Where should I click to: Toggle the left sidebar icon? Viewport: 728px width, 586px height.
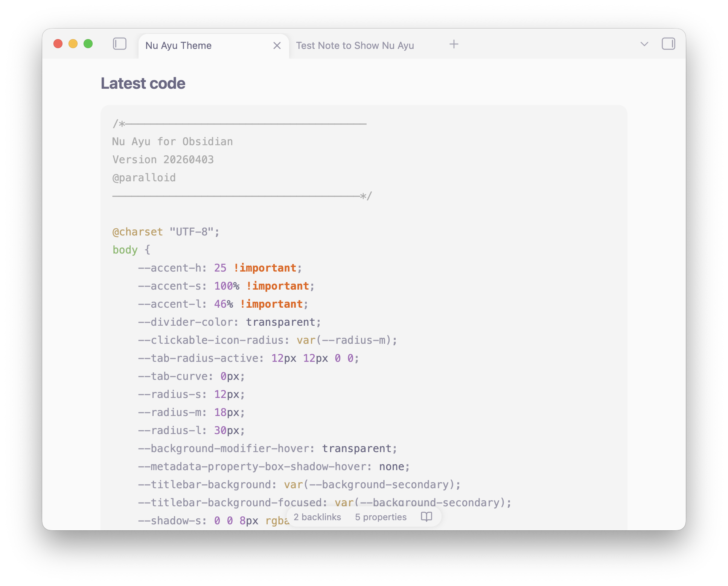click(120, 44)
